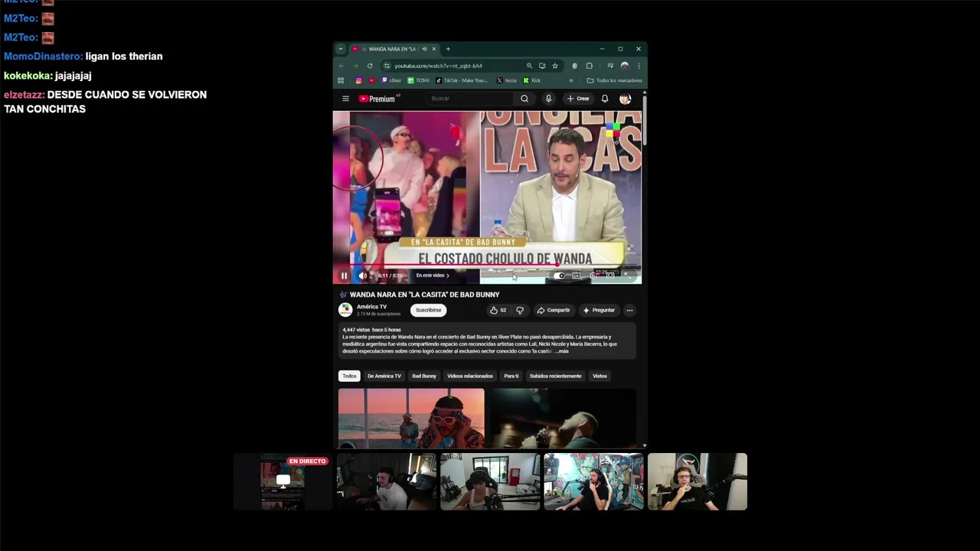This screenshot has height=551, width=980.
Task: Open the TOSHI bookmark
Action: [418, 80]
